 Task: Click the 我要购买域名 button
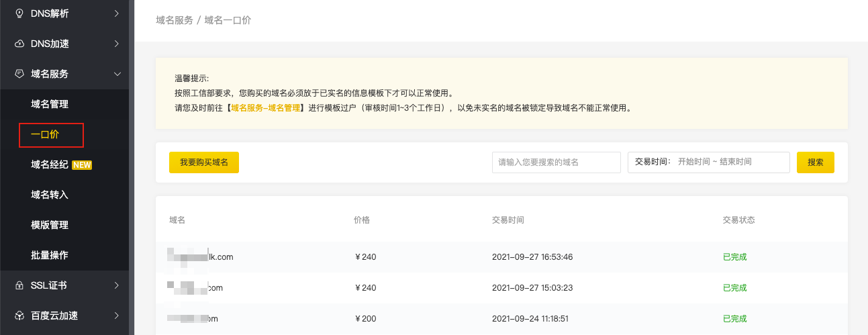[x=204, y=162]
